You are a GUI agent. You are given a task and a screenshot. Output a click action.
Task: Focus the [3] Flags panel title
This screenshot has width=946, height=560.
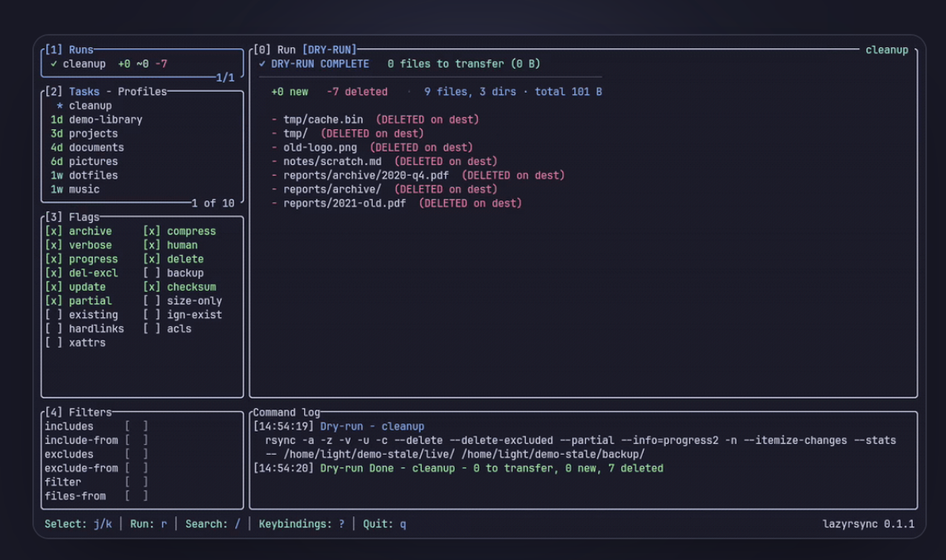click(x=72, y=217)
